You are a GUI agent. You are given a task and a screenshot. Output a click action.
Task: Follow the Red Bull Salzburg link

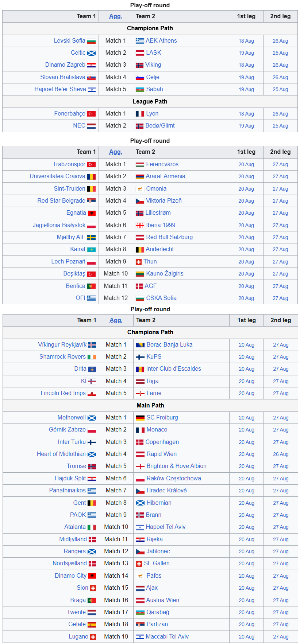click(x=169, y=237)
